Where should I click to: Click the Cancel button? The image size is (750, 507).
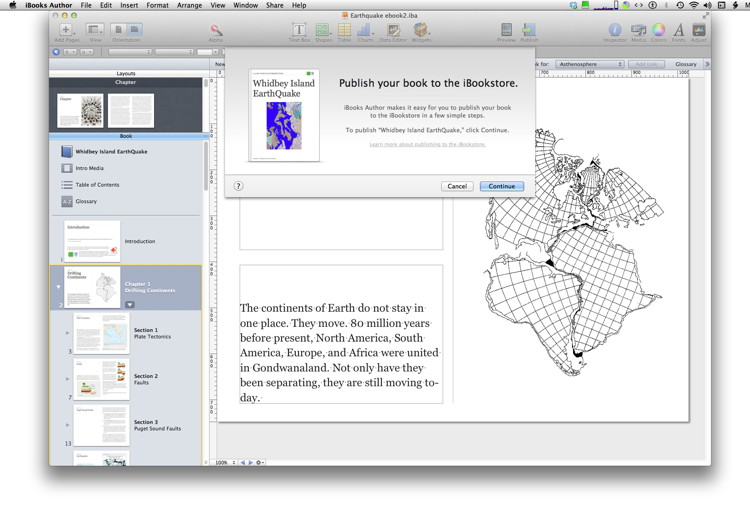click(457, 186)
